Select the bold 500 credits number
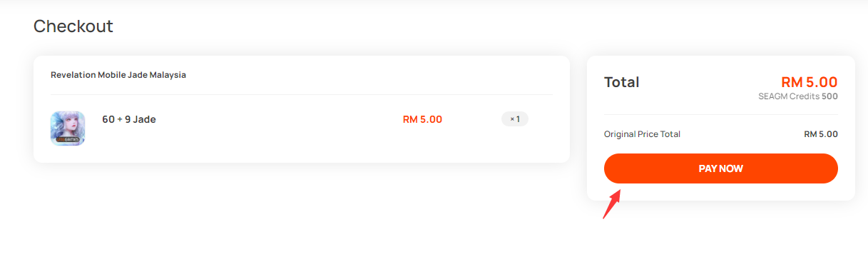 coord(829,96)
